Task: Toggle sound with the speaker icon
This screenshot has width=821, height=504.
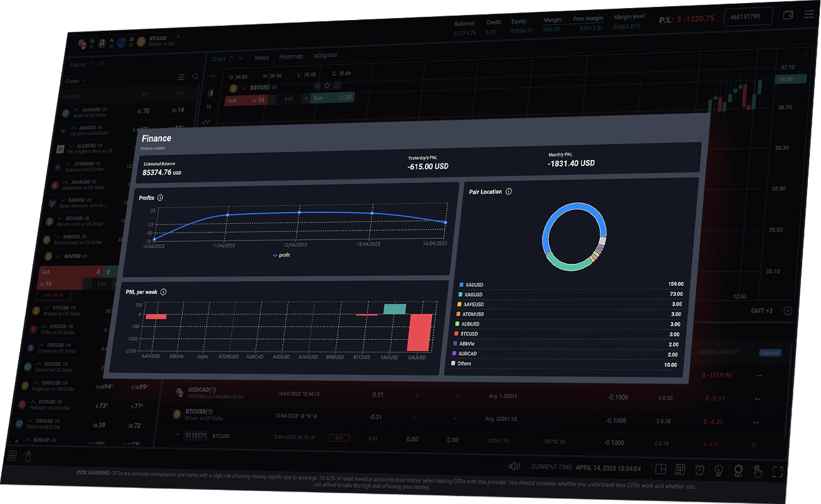Action: coord(514,466)
